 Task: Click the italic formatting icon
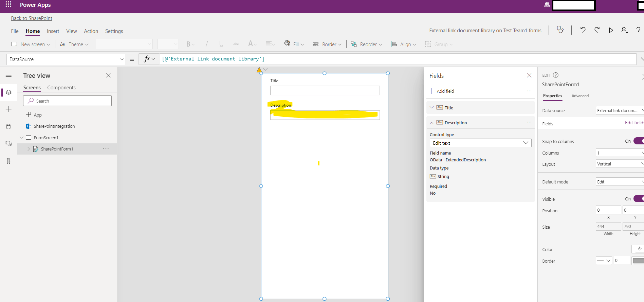click(206, 44)
